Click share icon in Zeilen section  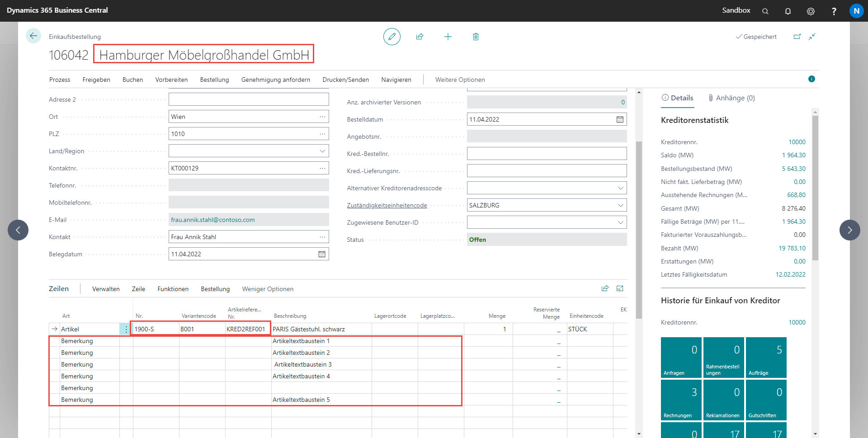(x=605, y=288)
